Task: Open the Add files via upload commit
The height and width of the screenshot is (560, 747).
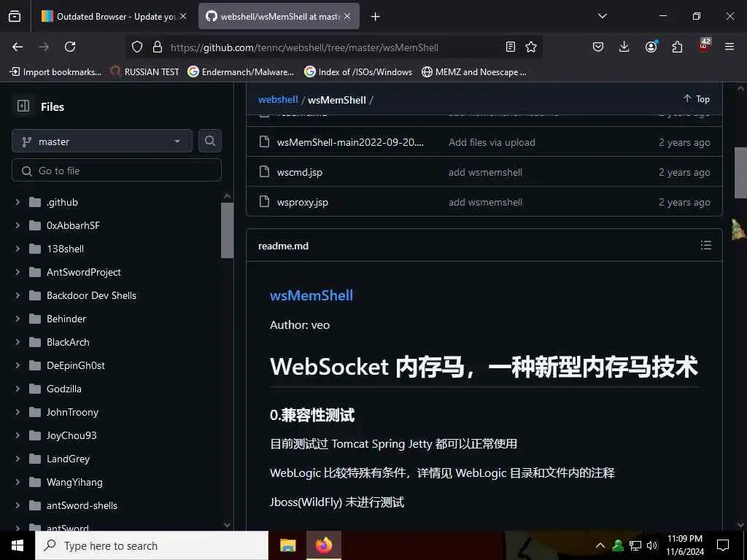Action: coord(492,142)
